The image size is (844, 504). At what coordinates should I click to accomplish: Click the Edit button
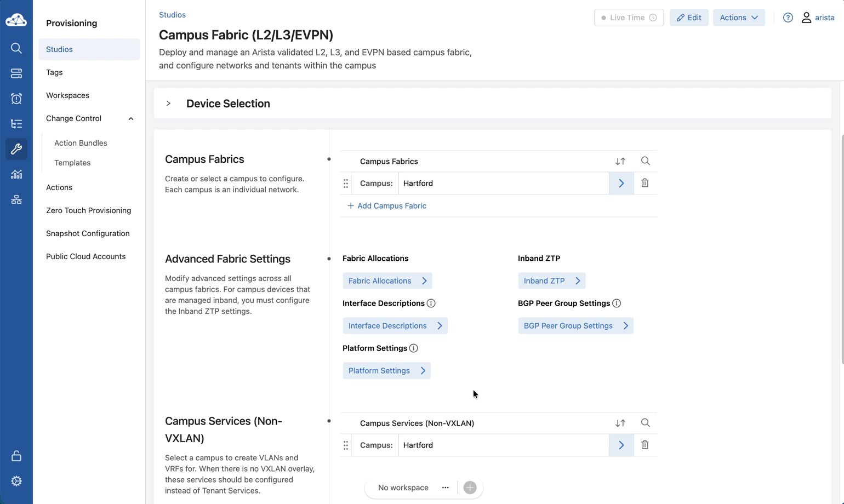pyautogui.click(x=689, y=18)
